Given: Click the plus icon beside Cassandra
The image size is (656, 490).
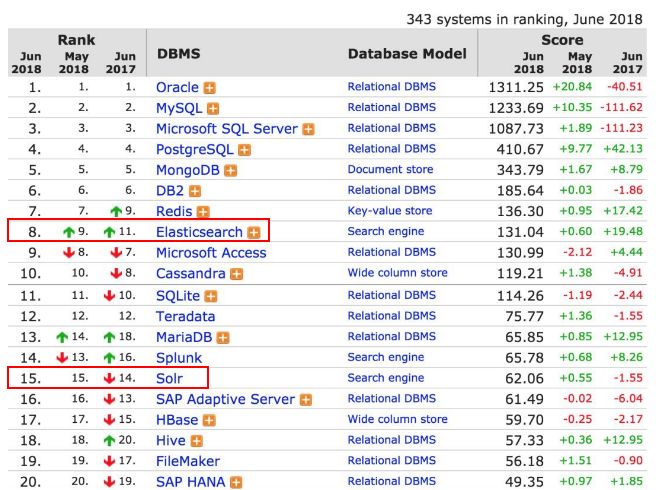Looking at the screenshot, I should click(237, 274).
